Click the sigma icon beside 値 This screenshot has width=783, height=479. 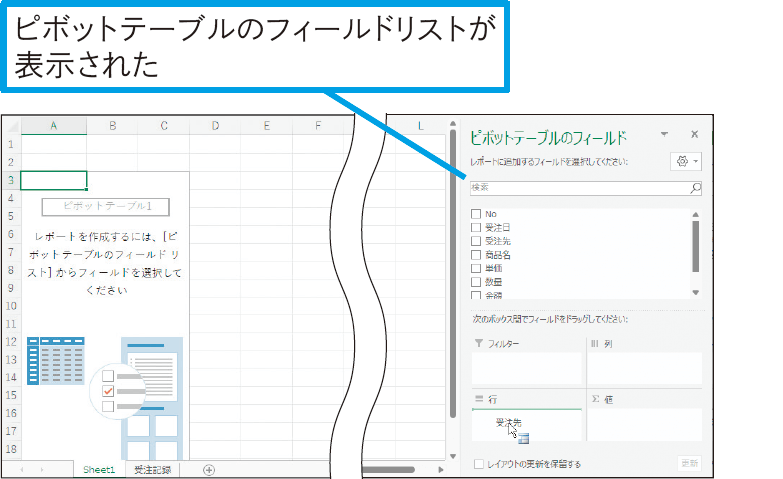[595, 399]
